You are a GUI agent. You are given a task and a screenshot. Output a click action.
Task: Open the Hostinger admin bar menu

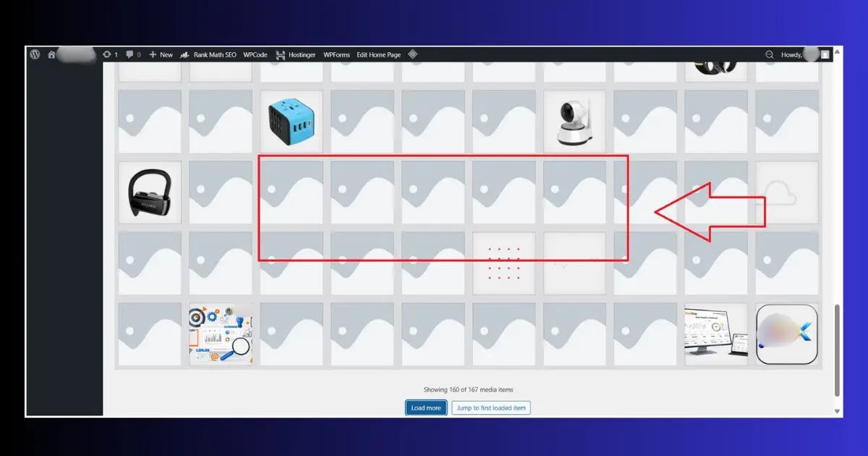(296, 54)
